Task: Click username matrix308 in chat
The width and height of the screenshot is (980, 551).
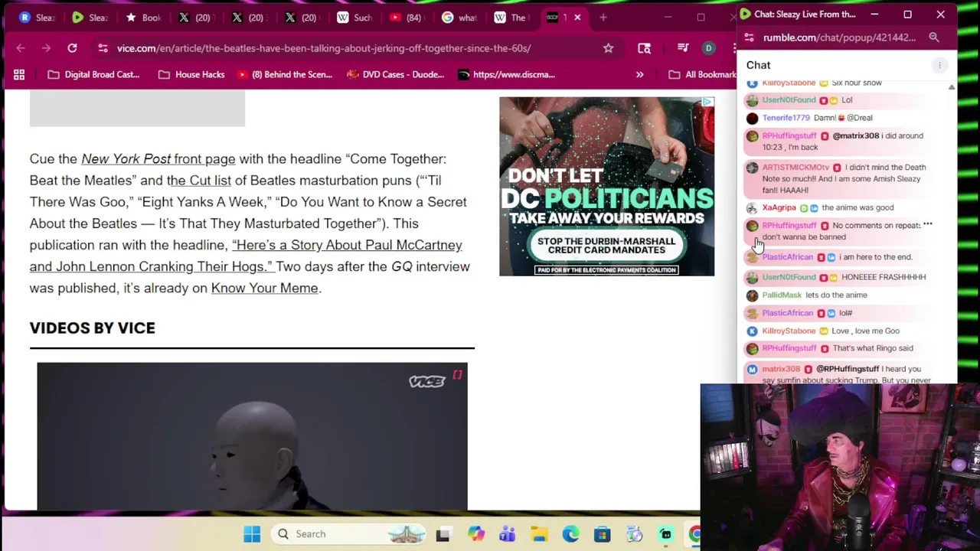Action: 781,369
